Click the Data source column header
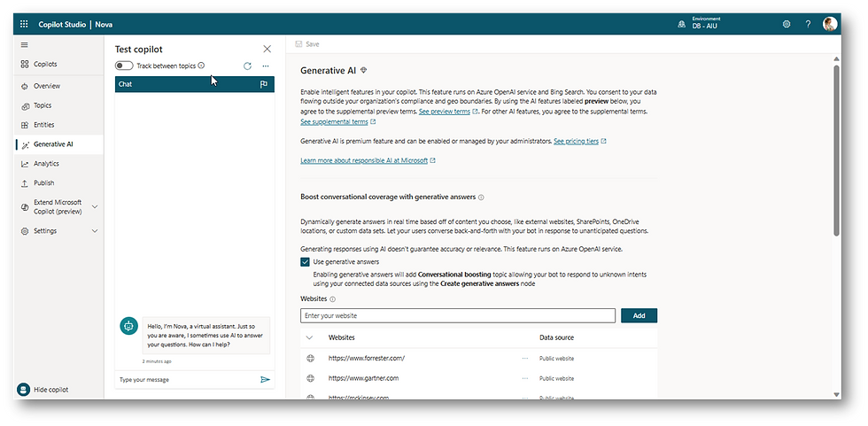 [x=556, y=337]
